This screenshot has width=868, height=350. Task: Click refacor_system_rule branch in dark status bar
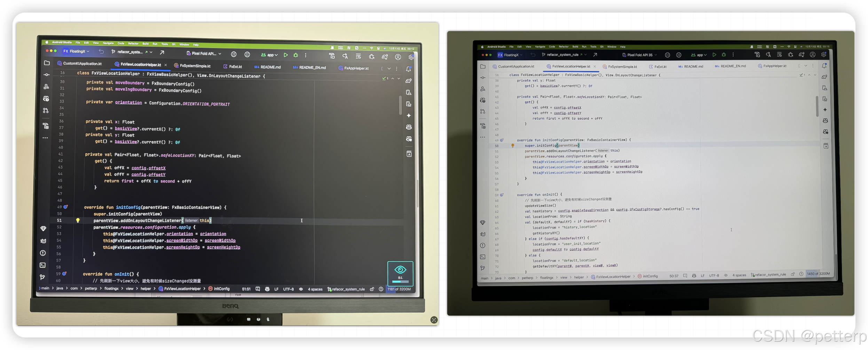point(346,289)
